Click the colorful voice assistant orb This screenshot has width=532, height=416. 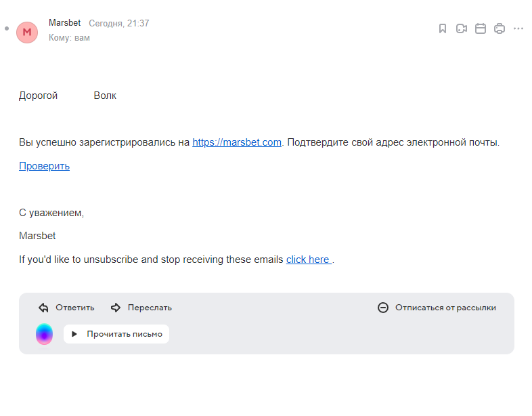point(45,334)
